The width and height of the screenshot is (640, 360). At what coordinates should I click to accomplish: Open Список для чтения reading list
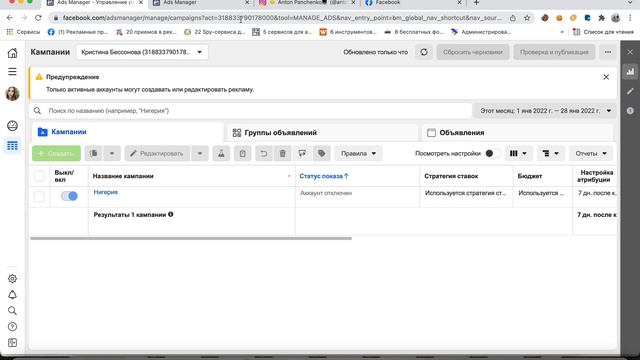tap(603, 32)
